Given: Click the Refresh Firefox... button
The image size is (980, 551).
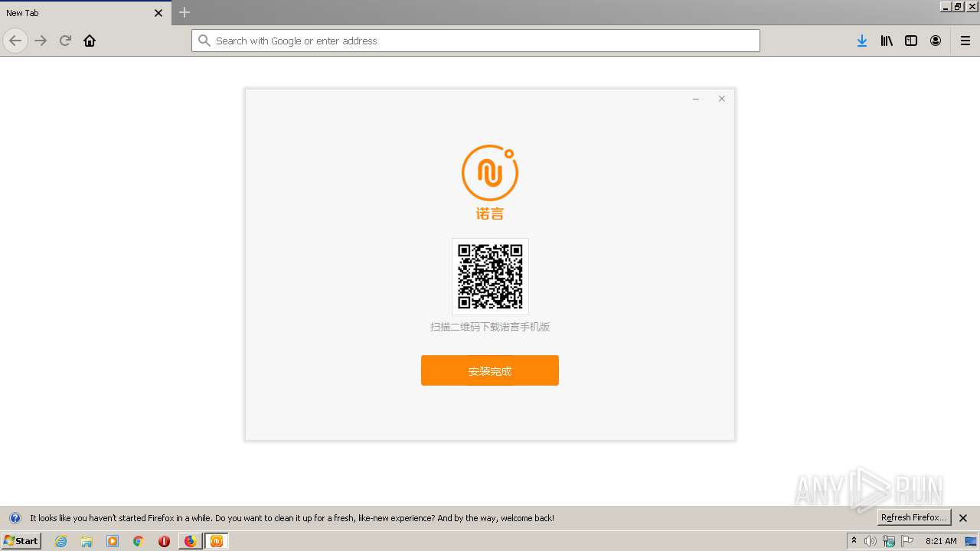Looking at the screenshot, I should (x=913, y=517).
